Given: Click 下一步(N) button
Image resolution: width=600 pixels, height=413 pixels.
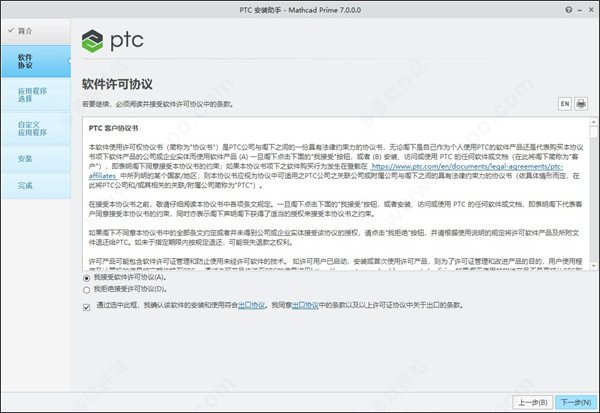Looking at the screenshot, I should [576, 402].
